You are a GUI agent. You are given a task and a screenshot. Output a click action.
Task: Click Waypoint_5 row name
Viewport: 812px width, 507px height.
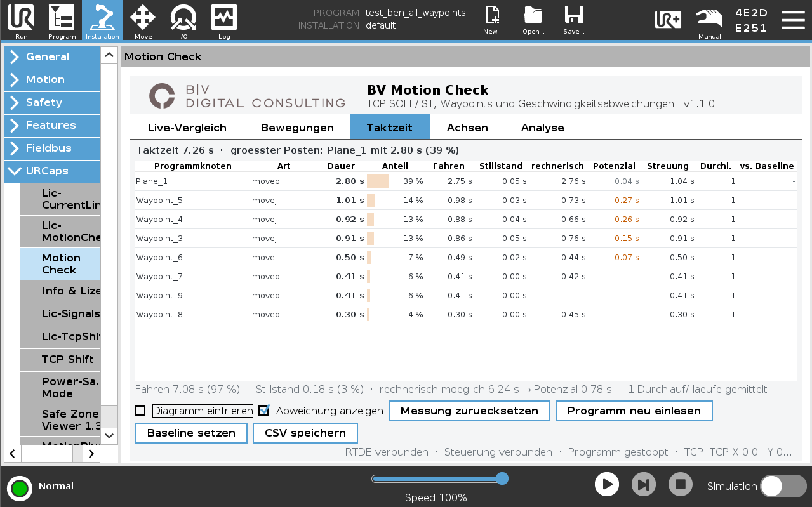tap(159, 201)
